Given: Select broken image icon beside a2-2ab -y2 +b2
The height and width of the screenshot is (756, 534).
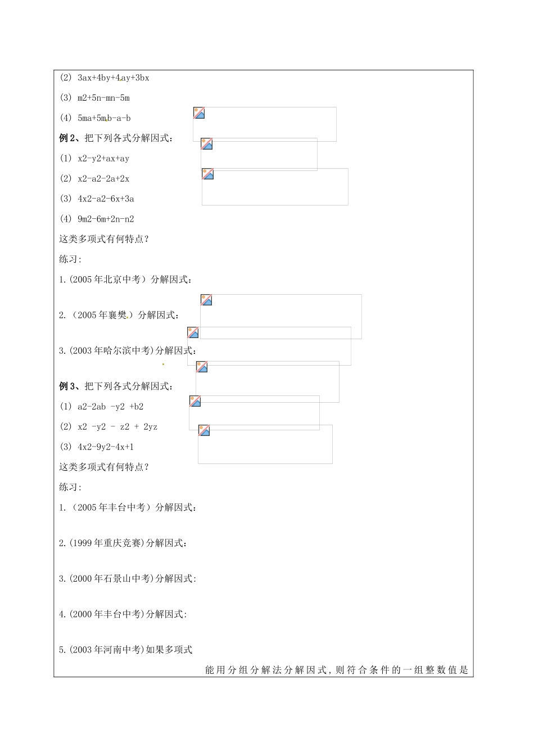Looking at the screenshot, I should click(195, 401).
